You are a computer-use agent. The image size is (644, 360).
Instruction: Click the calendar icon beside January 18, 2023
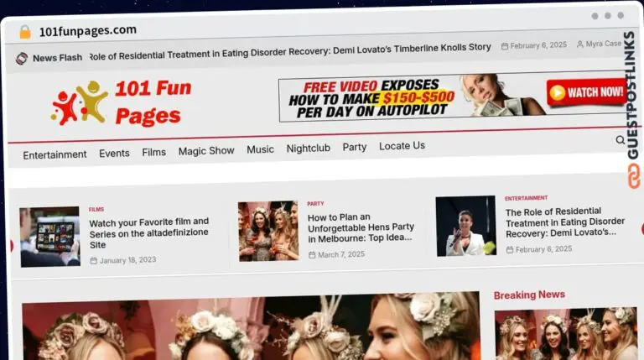click(x=94, y=261)
